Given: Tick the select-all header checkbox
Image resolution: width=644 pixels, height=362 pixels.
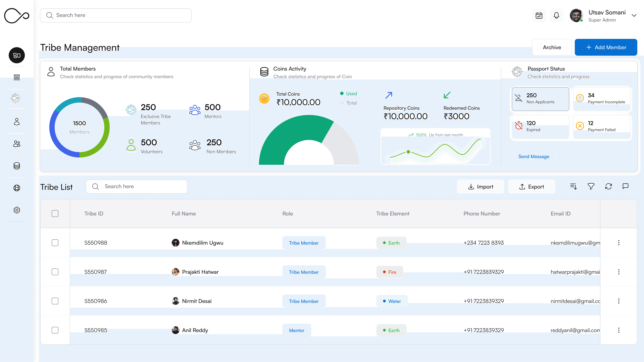Looking at the screenshot, I should pyautogui.click(x=55, y=214).
